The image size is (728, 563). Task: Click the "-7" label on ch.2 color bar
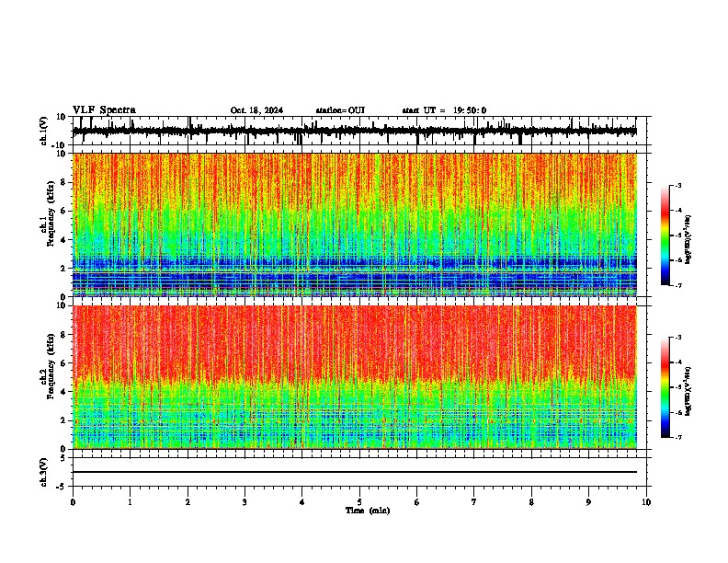(678, 437)
